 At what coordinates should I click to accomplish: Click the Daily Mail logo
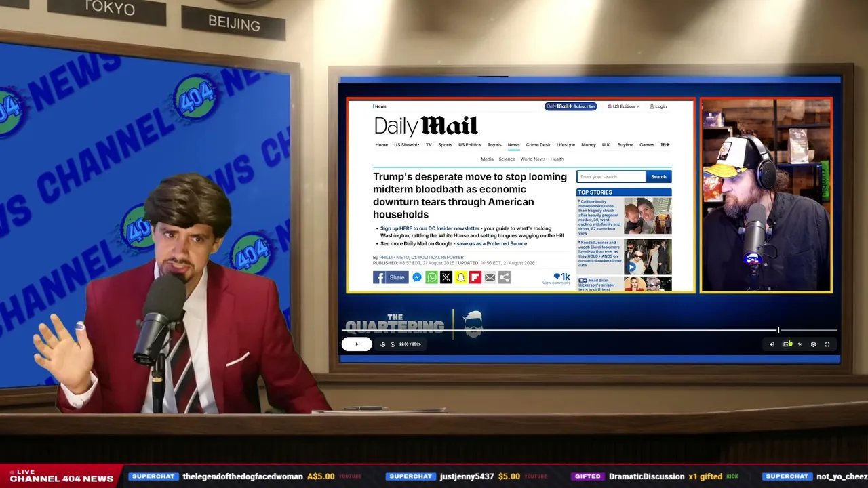click(x=426, y=126)
